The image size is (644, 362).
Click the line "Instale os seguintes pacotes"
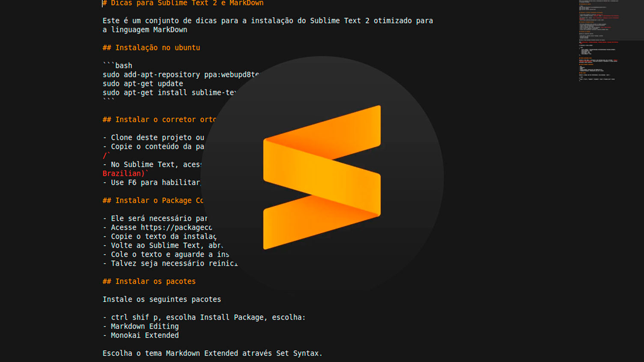pyautogui.click(x=162, y=299)
